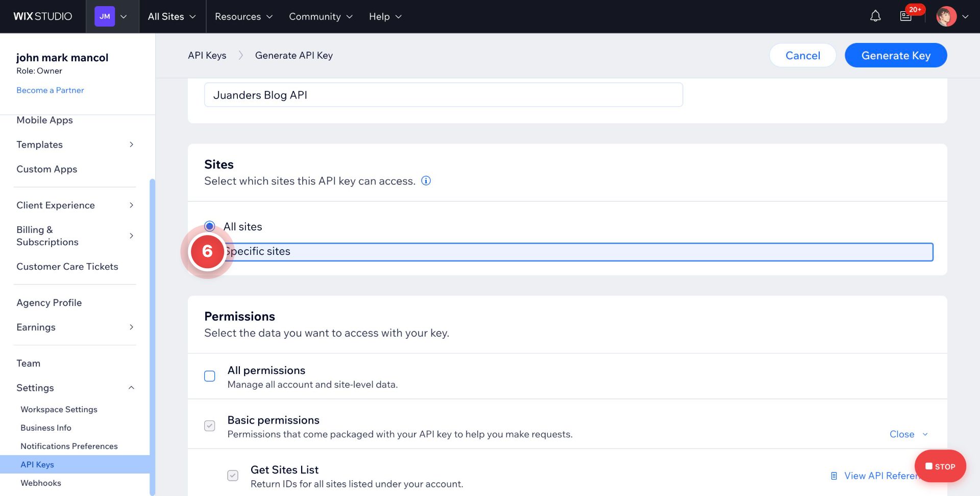Expand Billing & Subscriptions section
Image resolution: width=980 pixels, height=496 pixels.
tap(75, 236)
